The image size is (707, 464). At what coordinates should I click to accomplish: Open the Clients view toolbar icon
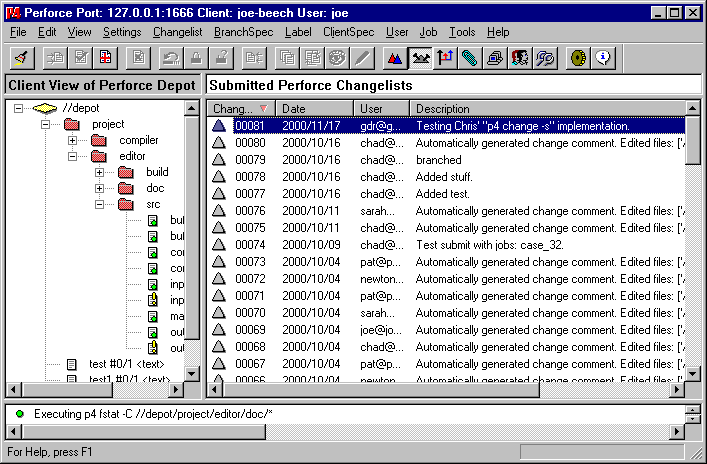(495, 58)
